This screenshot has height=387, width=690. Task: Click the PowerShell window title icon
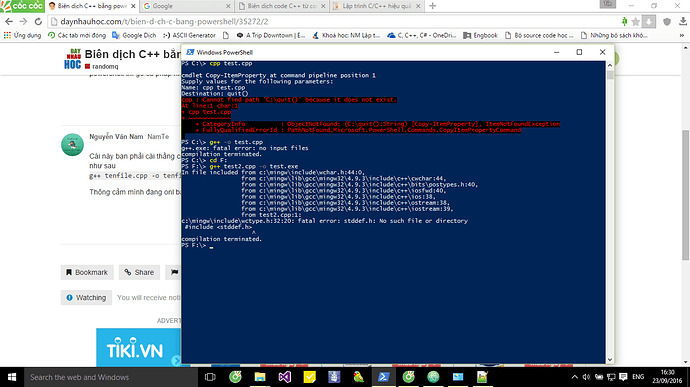pos(190,52)
